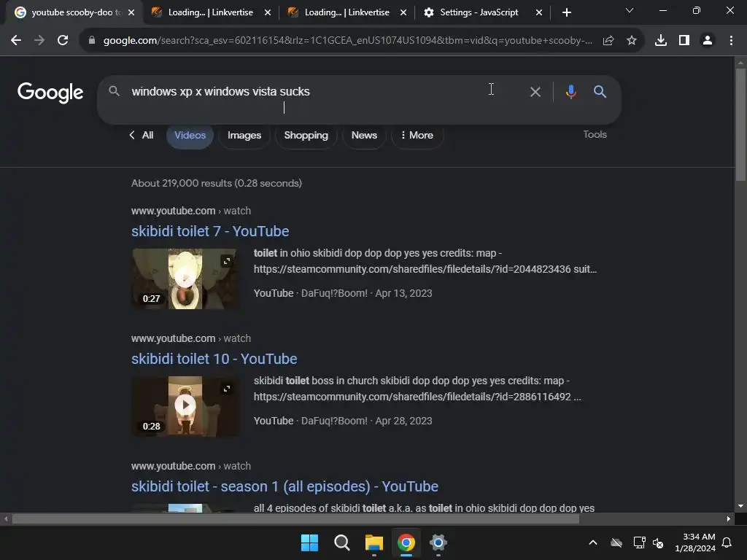The image size is (747, 560).
Task: Click the gray magnifier icon inside search box
Action: [x=114, y=91]
